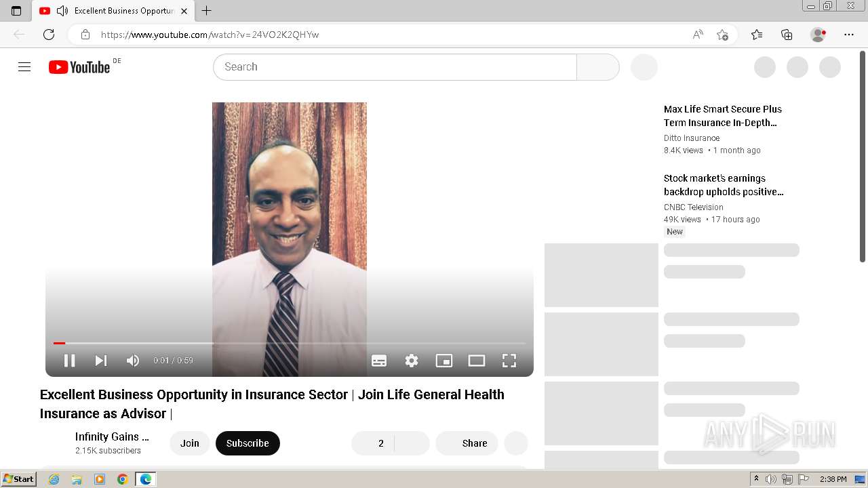Refresh the browser page
This screenshot has height=488, width=868.
pos(49,35)
